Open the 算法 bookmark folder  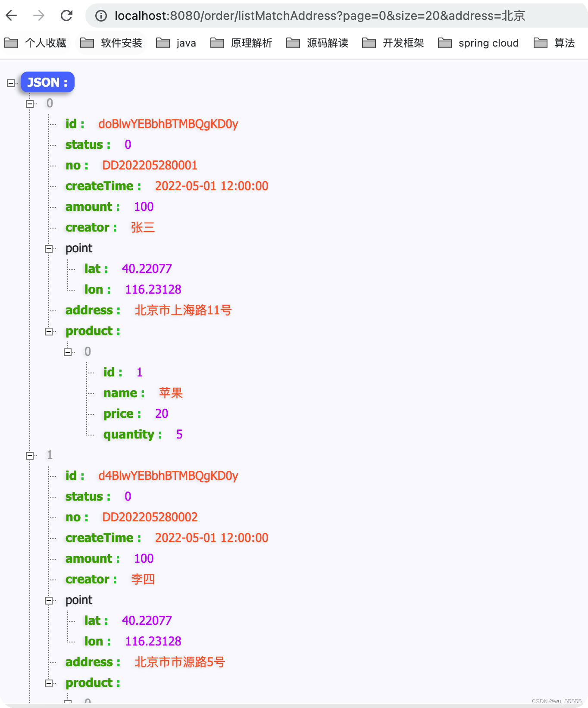(x=554, y=43)
